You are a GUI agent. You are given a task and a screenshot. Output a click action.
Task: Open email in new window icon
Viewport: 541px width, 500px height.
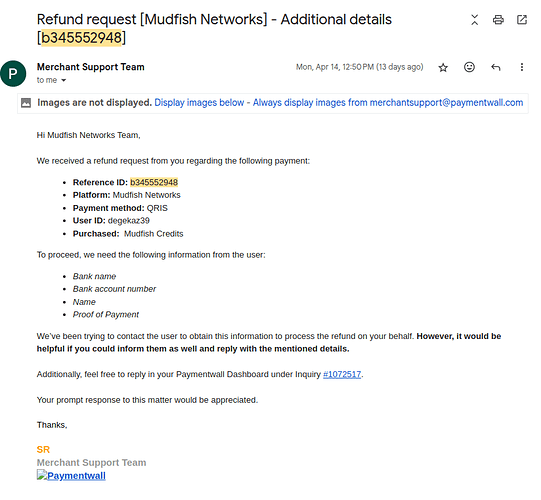522,20
